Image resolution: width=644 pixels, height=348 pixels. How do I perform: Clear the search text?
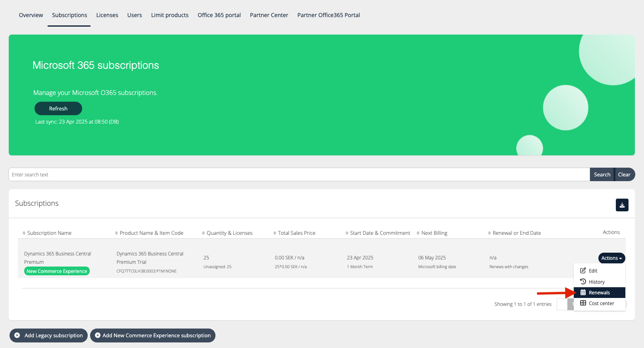pos(624,174)
